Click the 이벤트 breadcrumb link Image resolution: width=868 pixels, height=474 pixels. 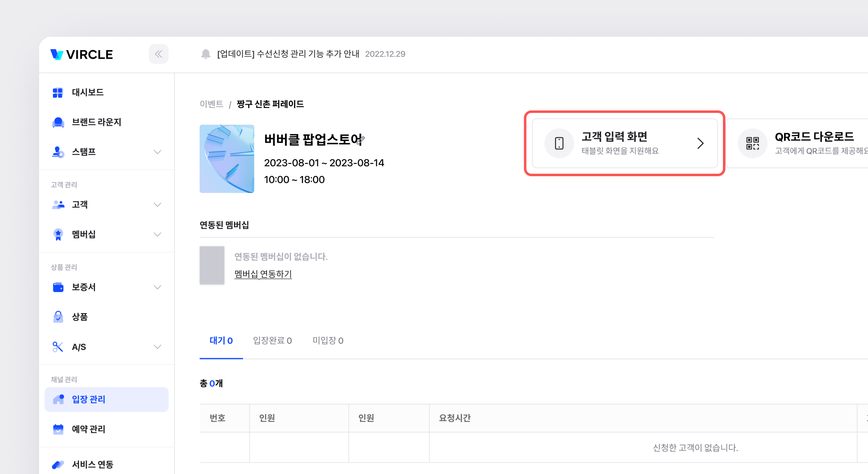point(211,104)
